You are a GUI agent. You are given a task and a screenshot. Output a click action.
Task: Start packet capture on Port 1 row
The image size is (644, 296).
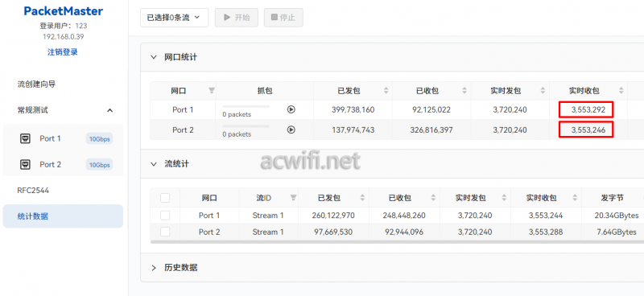291,109
